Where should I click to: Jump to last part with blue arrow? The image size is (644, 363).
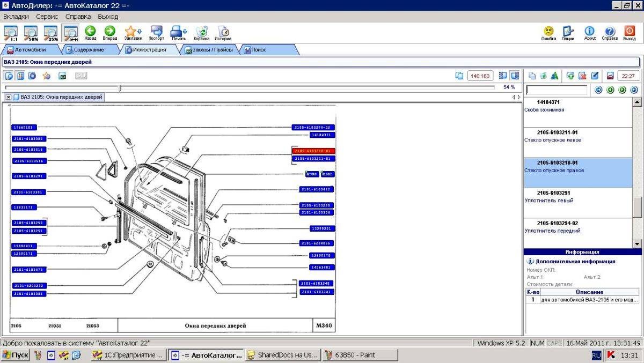(634, 90)
